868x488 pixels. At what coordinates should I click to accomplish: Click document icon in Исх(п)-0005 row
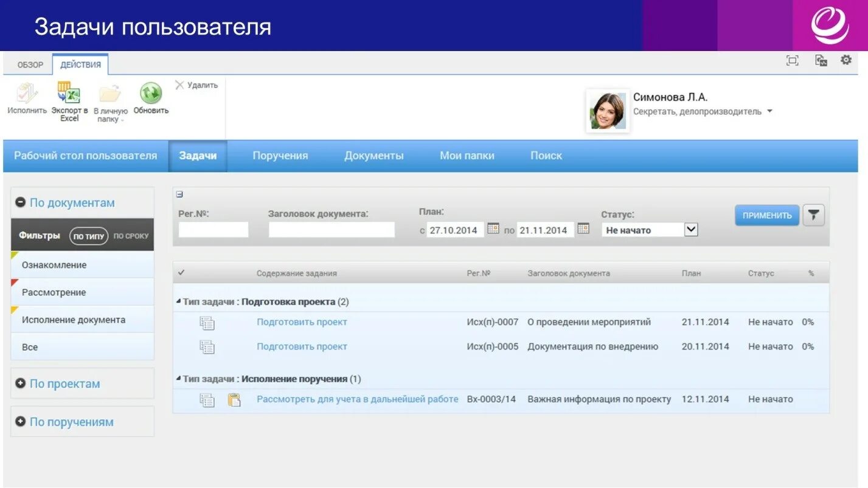point(207,347)
